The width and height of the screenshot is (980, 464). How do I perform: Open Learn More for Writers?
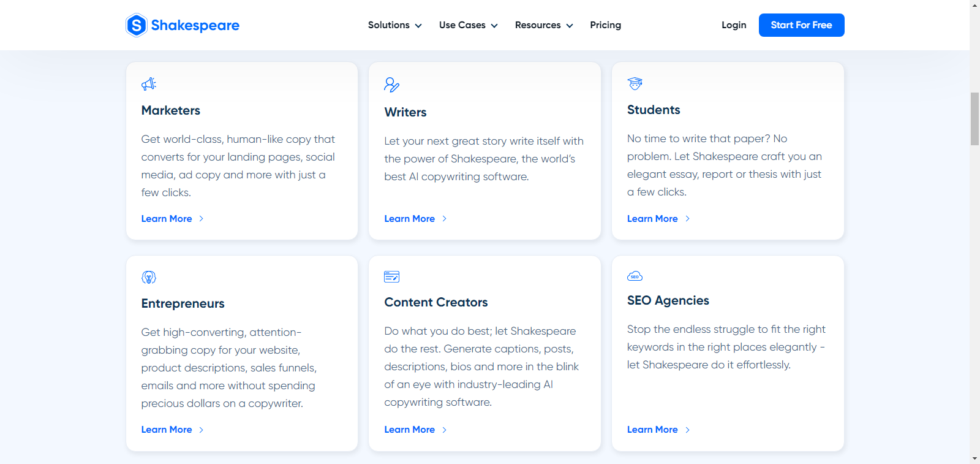click(409, 219)
